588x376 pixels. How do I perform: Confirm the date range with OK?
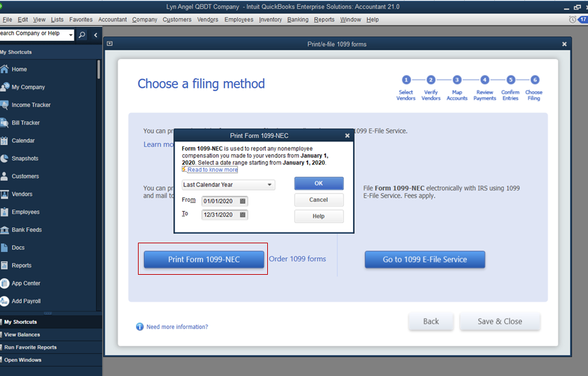tap(319, 184)
